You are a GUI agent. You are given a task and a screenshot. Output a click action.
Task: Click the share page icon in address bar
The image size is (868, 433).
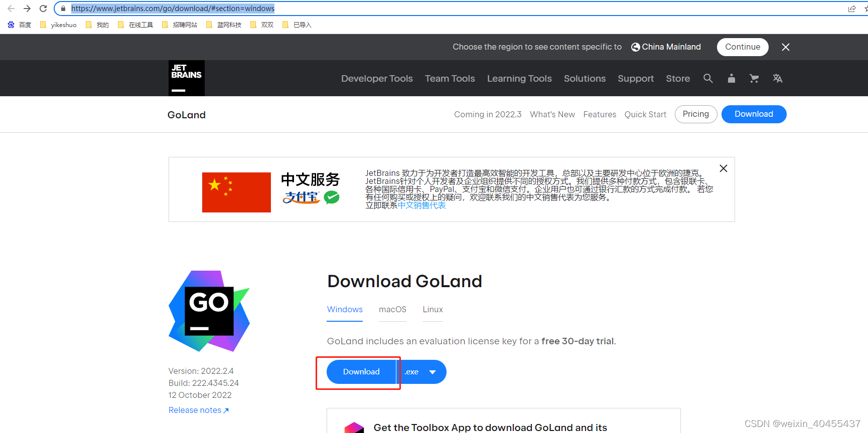point(852,9)
